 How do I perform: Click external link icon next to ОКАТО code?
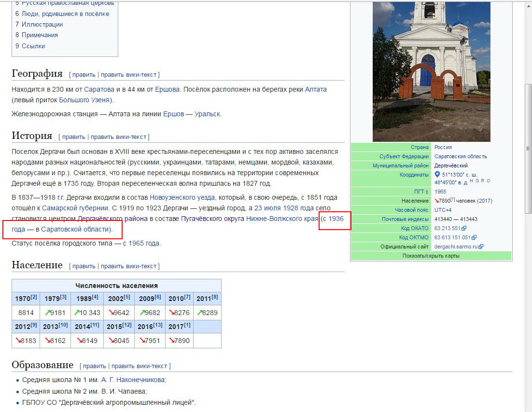point(464,228)
